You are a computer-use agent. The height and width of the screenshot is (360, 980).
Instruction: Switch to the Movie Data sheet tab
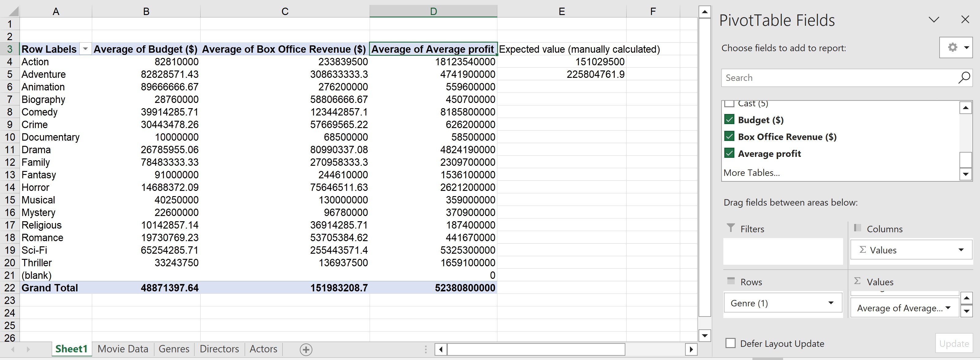[x=123, y=349]
